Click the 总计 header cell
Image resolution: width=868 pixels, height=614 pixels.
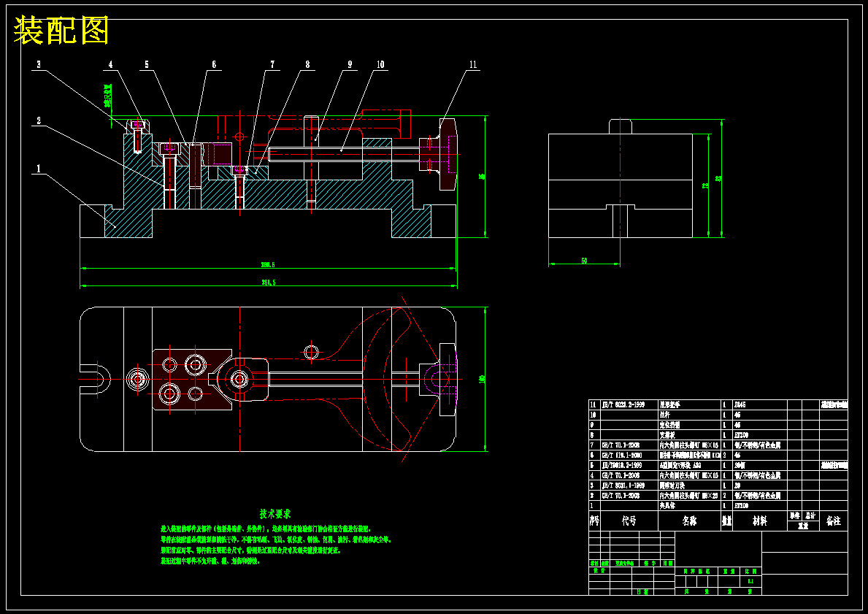(810, 515)
